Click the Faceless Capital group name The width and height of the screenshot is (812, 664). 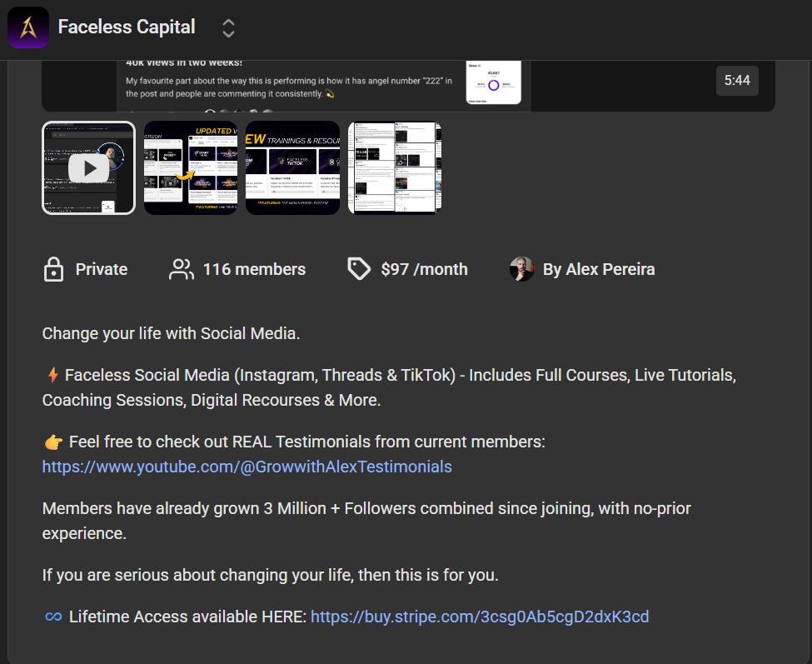pyautogui.click(x=127, y=27)
